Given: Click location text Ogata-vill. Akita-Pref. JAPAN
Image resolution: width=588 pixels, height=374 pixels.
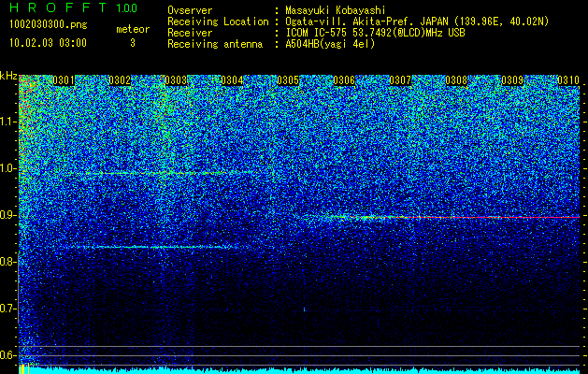Looking at the screenshot, I should [x=366, y=22].
